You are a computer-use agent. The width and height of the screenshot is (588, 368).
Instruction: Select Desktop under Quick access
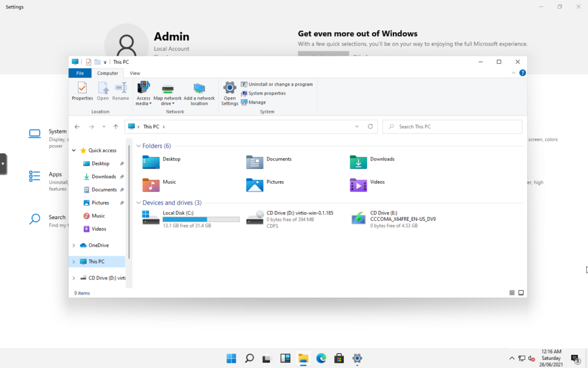point(100,163)
